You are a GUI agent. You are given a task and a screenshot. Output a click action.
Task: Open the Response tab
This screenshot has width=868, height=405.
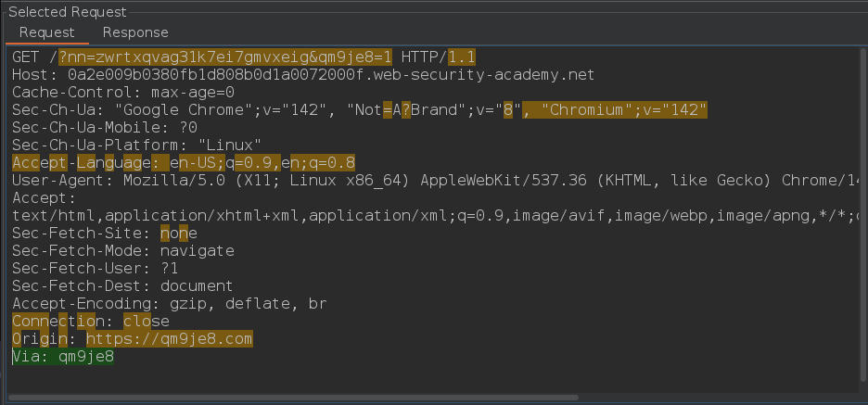tap(135, 32)
